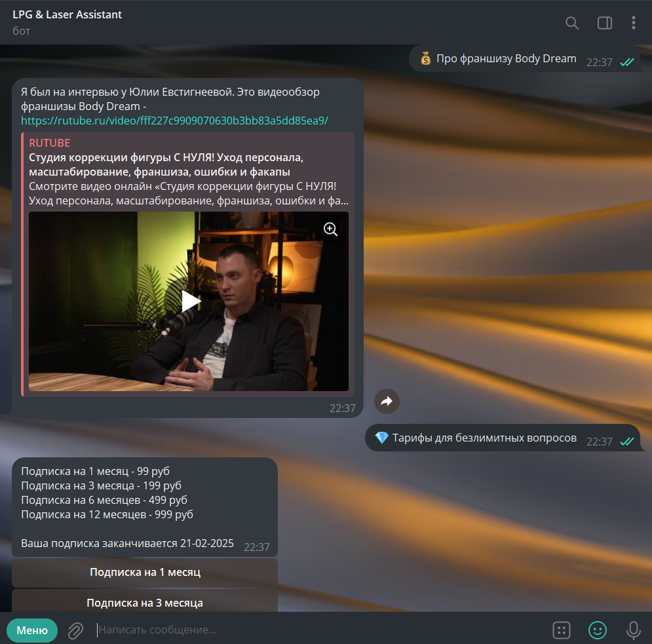Open the video thumbnail of the interview
The width and height of the screenshot is (652, 644).
(188, 301)
